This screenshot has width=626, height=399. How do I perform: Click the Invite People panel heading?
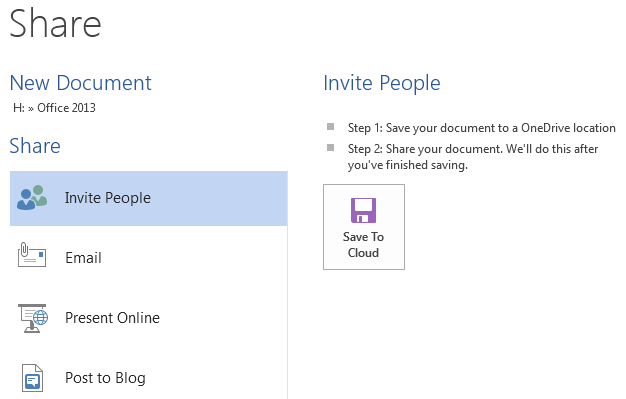(x=382, y=83)
